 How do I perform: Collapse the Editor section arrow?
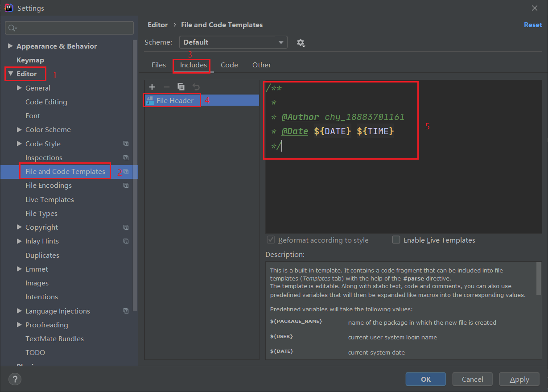(11, 74)
